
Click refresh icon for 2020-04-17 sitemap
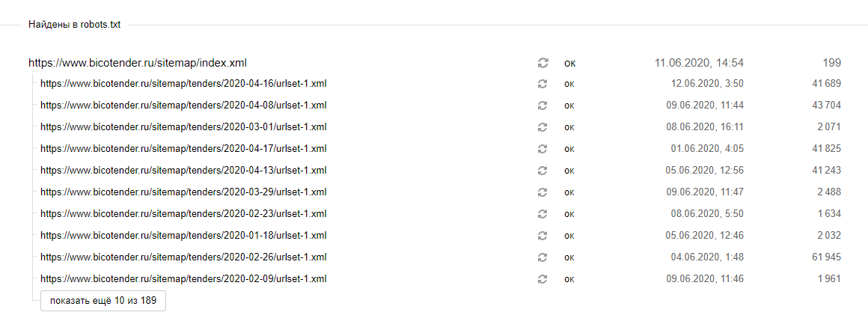[x=543, y=148]
